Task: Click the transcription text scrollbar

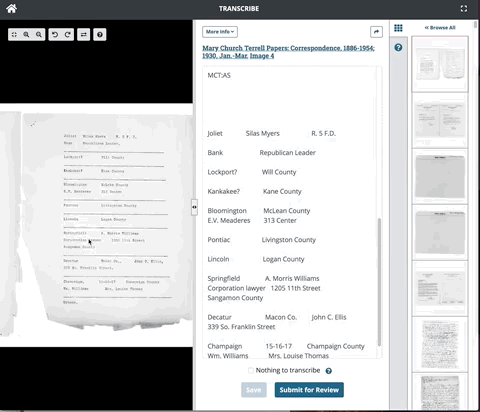Action: [379, 282]
